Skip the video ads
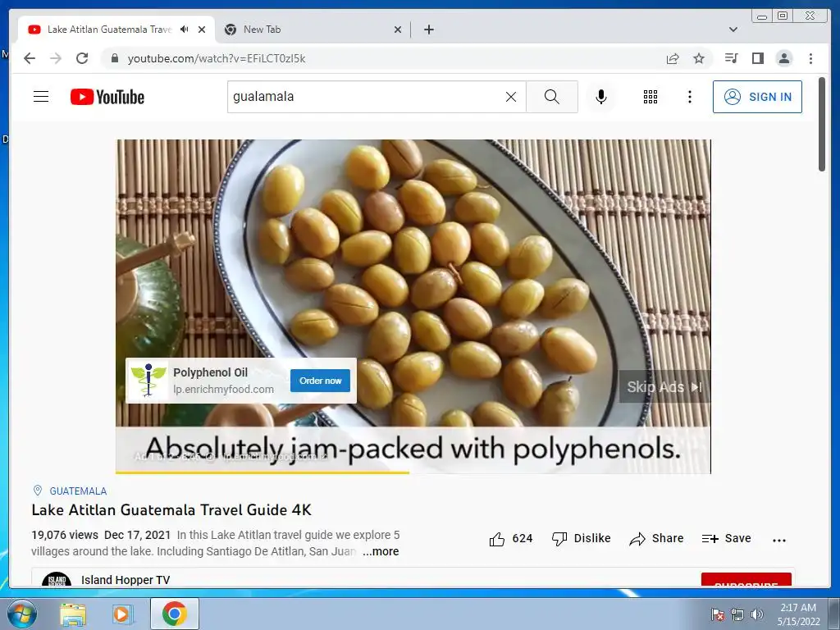Image resolution: width=840 pixels, height=630 pixels. [664, 387]
